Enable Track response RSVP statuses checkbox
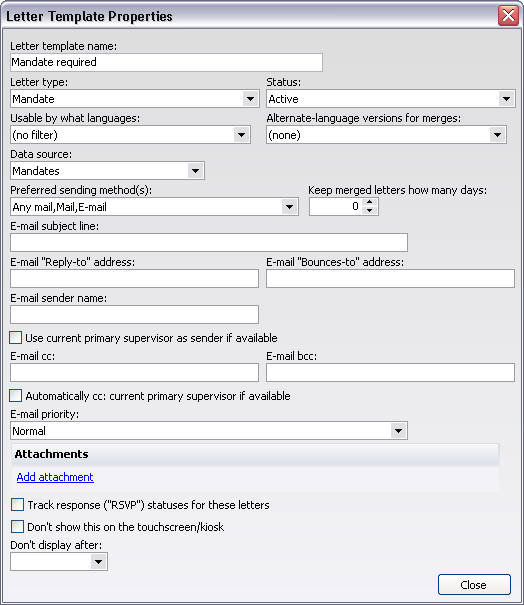 [x=17, y=504]
